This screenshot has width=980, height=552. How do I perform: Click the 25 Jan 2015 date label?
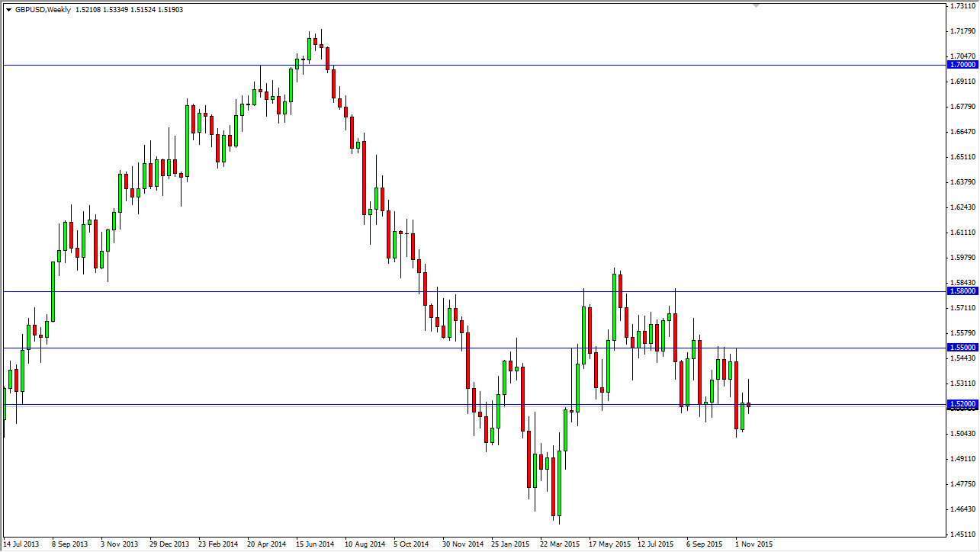click(512, 544)
